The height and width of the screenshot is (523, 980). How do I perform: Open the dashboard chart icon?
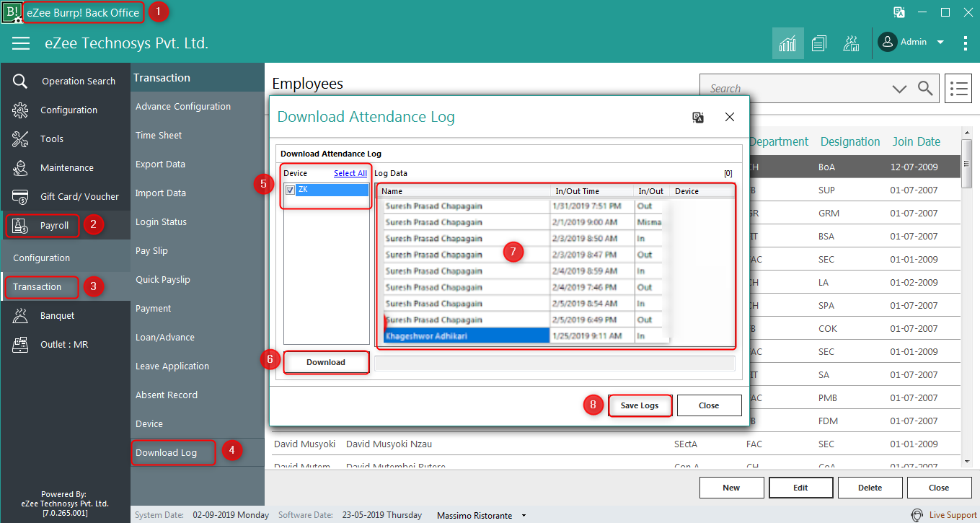[787, 43]
